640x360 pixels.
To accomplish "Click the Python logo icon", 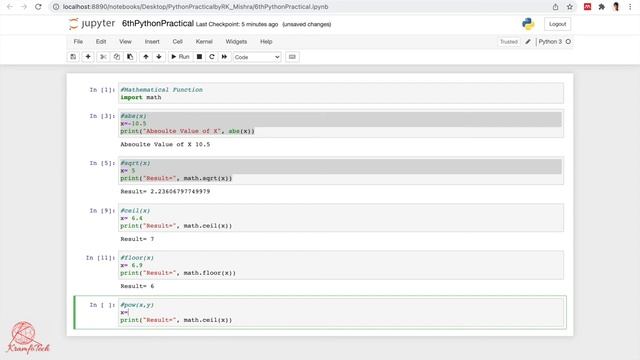I will tap(528, 24).
